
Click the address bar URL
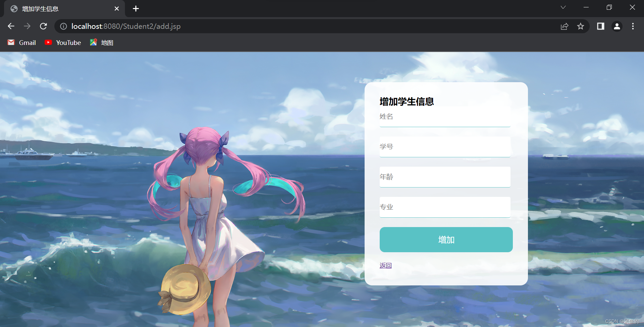point(126,26)
